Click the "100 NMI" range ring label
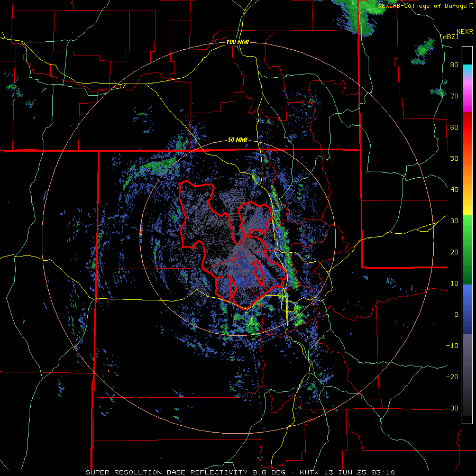The width and height of the screenshot is (476, 476). coord(237,42)
